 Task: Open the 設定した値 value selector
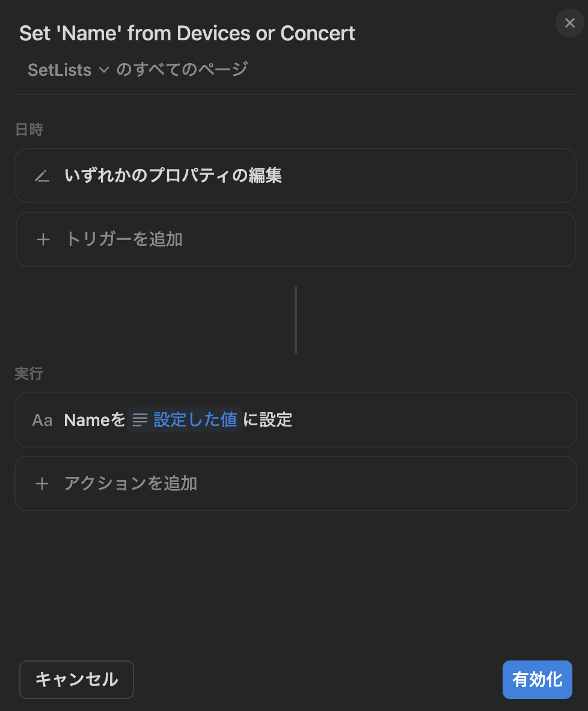point(184,420)
